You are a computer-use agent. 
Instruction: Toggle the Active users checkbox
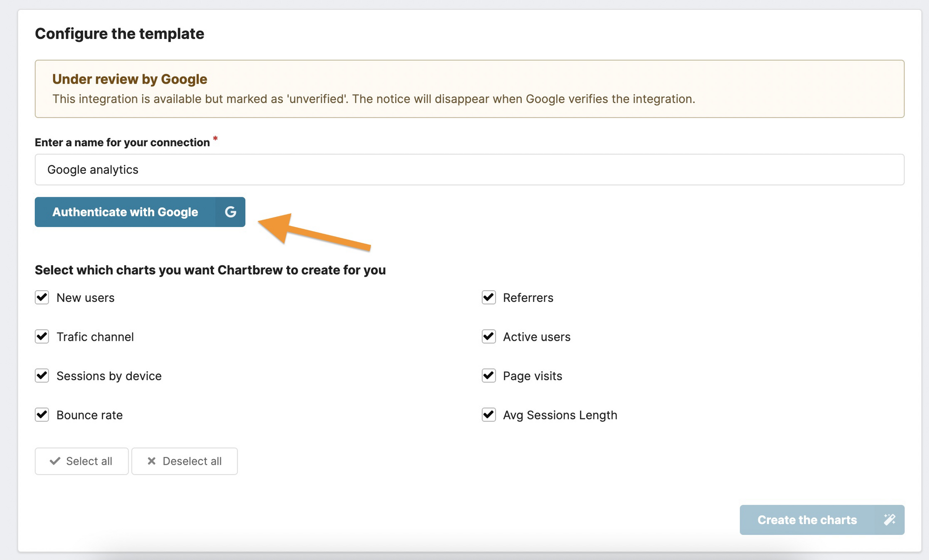(x=488, y=337)
